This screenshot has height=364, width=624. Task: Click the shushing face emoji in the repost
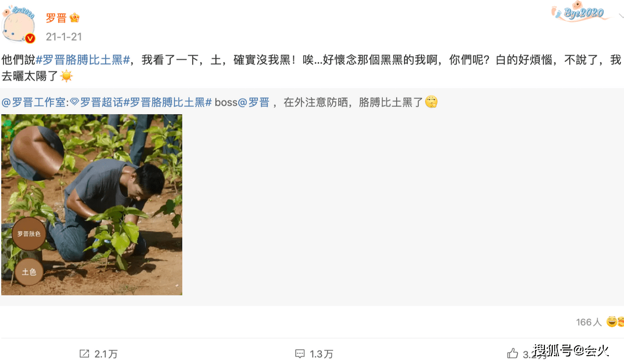pos(432,102)
